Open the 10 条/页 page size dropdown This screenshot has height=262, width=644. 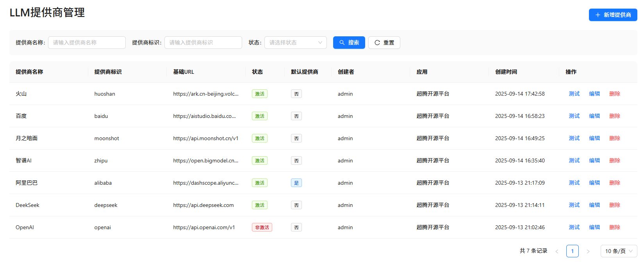coord(619,251)
